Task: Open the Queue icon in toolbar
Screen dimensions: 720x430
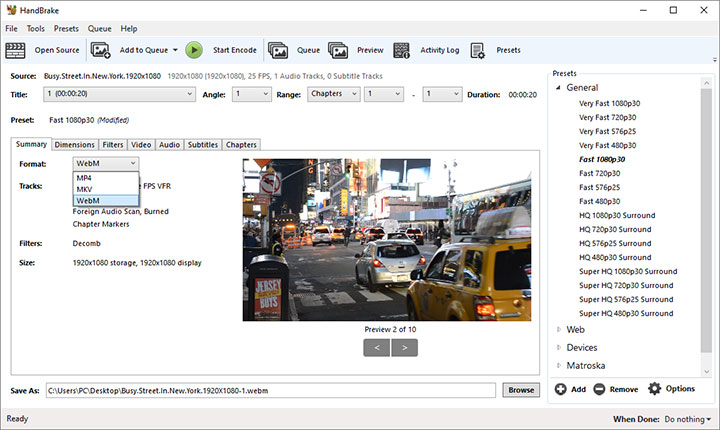Action: pyautogui.click(x=278, y=49)
